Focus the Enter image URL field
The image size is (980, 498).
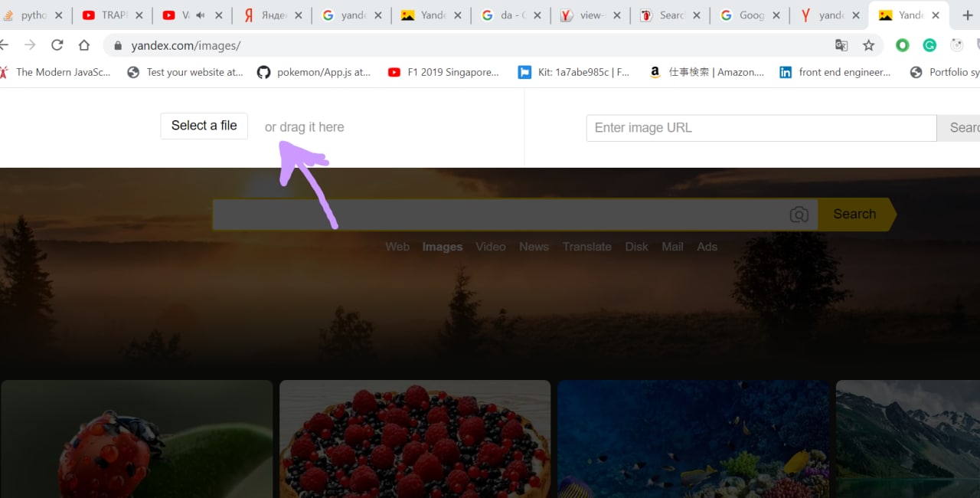(761, 128)
